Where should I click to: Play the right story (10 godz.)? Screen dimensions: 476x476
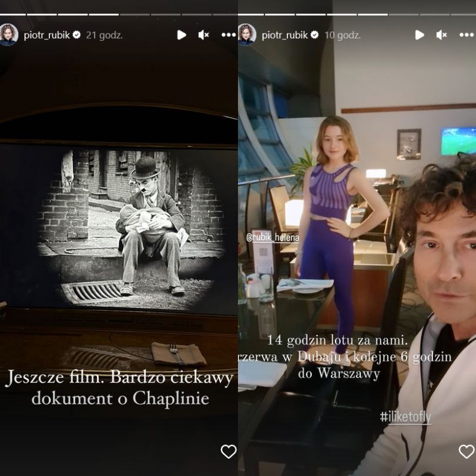(420, 35)
